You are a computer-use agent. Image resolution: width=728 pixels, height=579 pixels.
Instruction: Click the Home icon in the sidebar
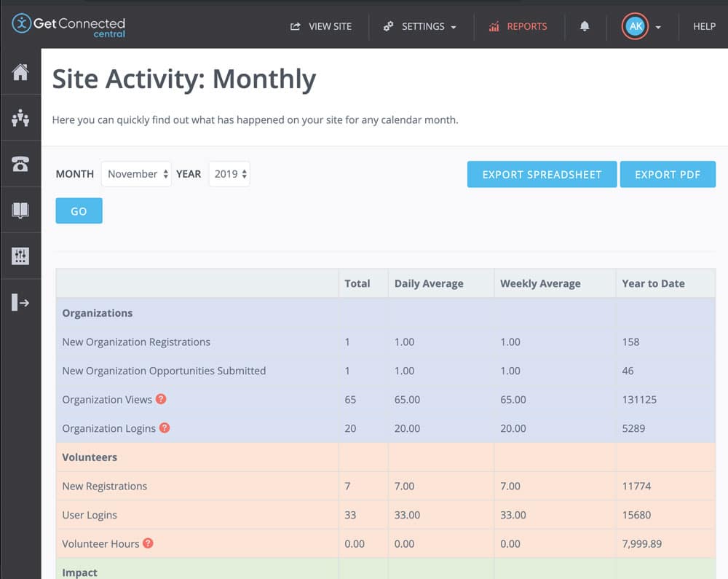[20, 72]
